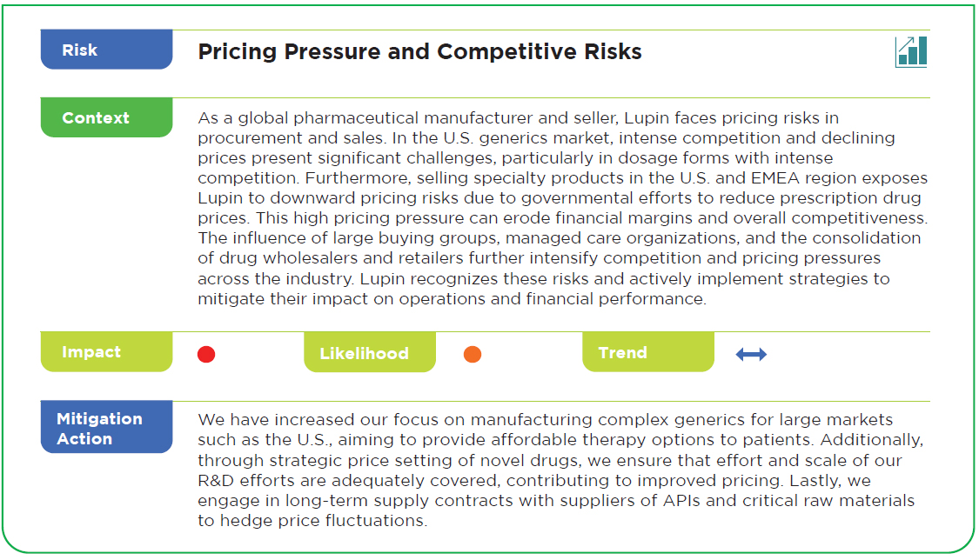Click the mitigation paragraph starting 'We have increased'
This screenshot has width=979, height=560.
(560, 470)
